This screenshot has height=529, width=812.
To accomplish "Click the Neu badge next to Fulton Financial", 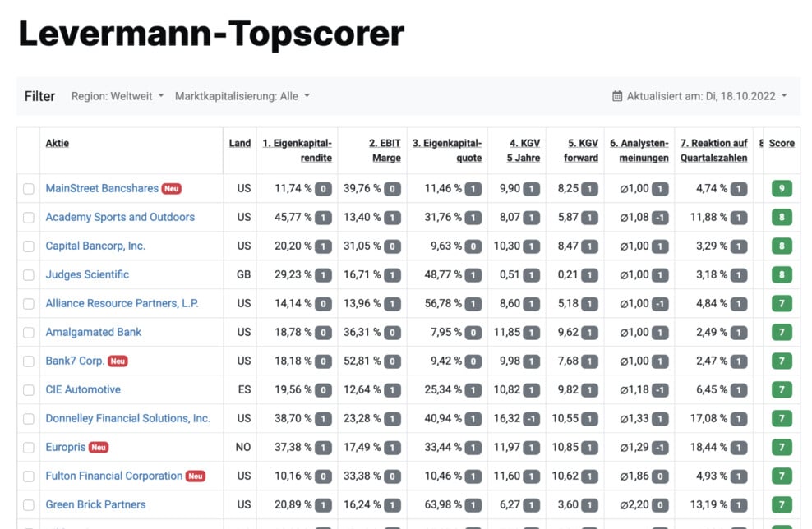I will (196, 476).
